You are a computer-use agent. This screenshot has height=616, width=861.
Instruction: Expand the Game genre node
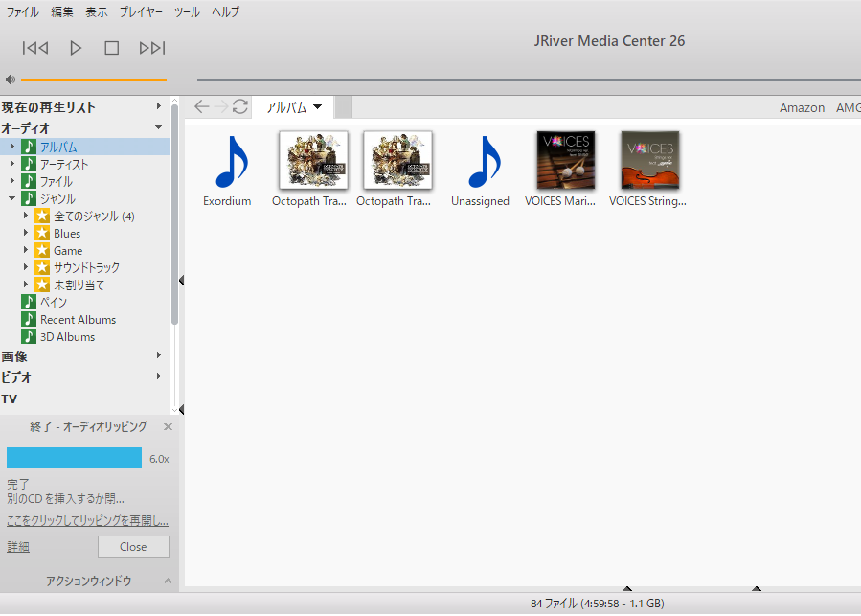click(25, 250)
